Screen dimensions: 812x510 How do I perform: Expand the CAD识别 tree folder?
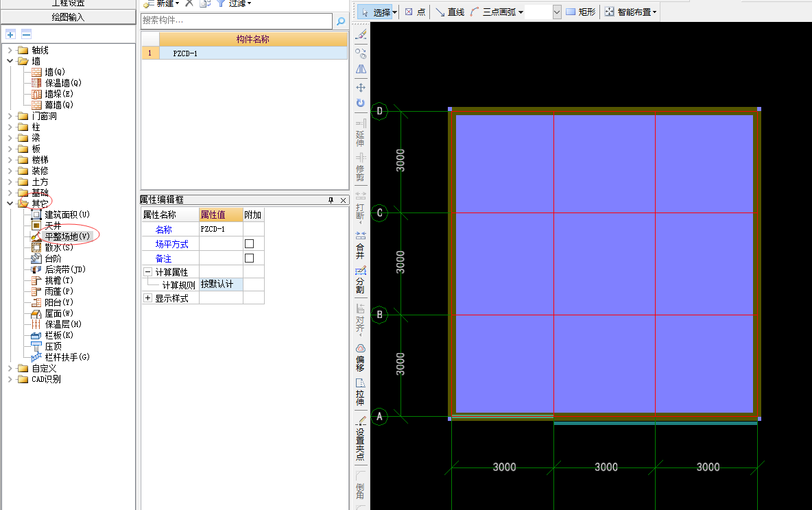pyautogui.click(x=10, y=379)
